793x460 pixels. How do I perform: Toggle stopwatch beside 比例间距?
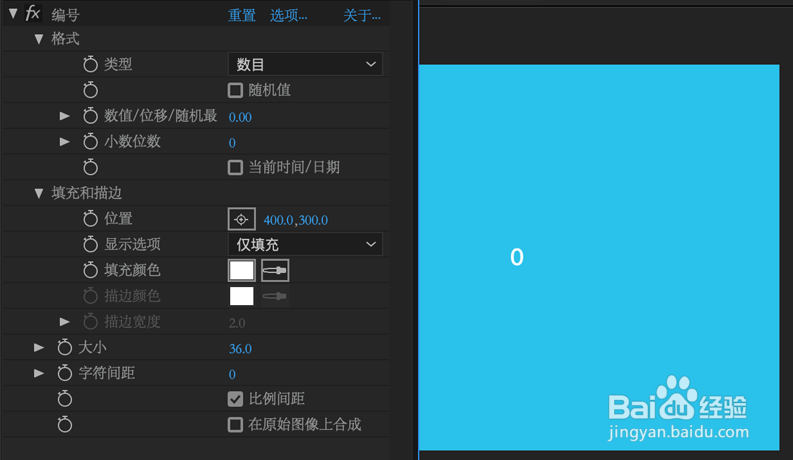tap(65, 399)
